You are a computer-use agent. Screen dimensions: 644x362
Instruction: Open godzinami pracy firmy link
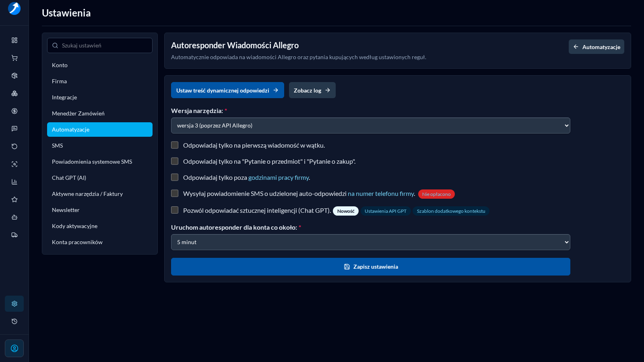pos(279,177)
